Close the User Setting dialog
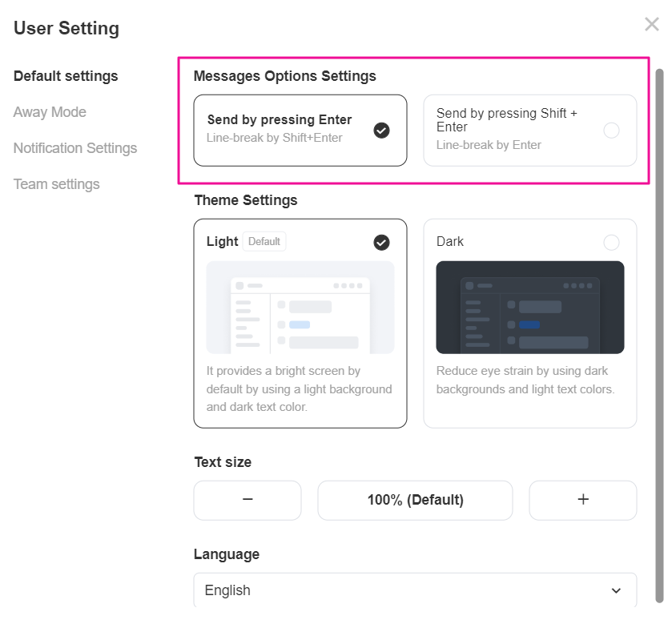 point(651,24)
